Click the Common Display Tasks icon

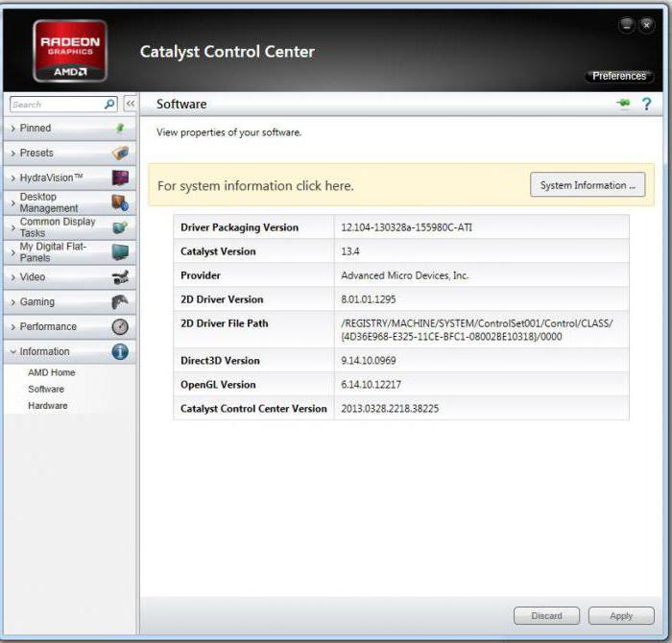pyautogui.click(x=120, y=227)
